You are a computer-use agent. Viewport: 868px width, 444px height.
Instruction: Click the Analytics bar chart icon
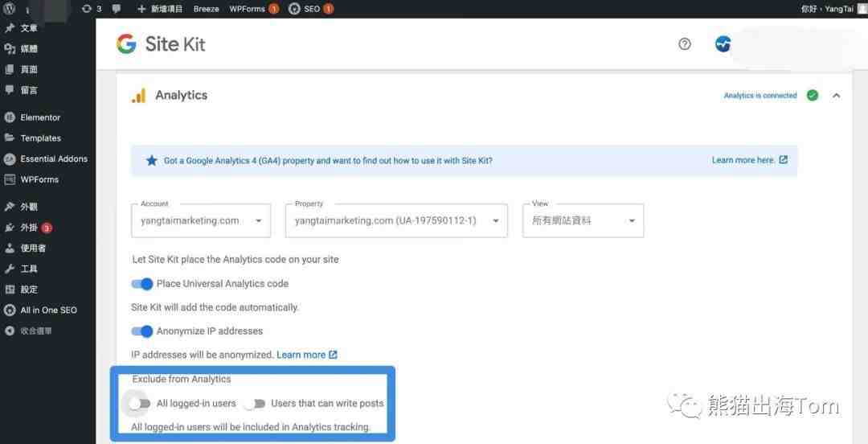point(138,96)
